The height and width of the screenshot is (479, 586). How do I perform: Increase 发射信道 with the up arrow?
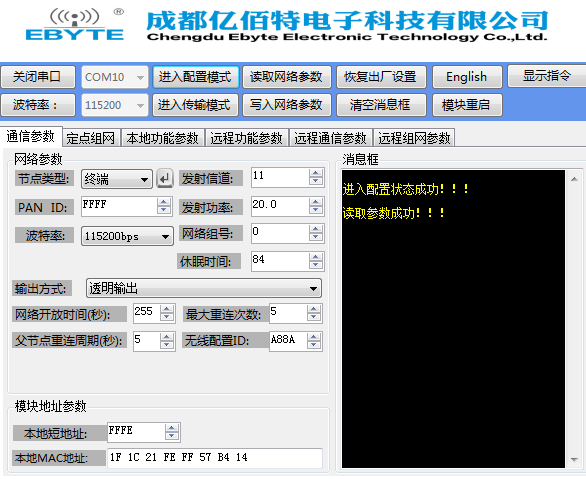tap(316, 173)
